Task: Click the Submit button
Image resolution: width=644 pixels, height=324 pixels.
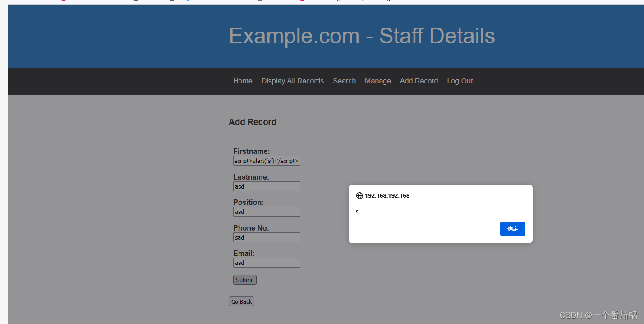Action: [245, 280]
